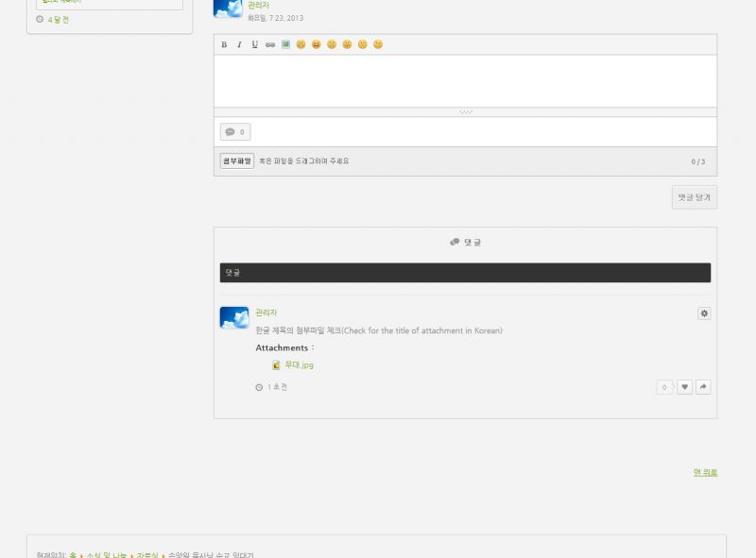Reply to the comment with arrow icon
The image size is (756, 558).
point(703,387)
